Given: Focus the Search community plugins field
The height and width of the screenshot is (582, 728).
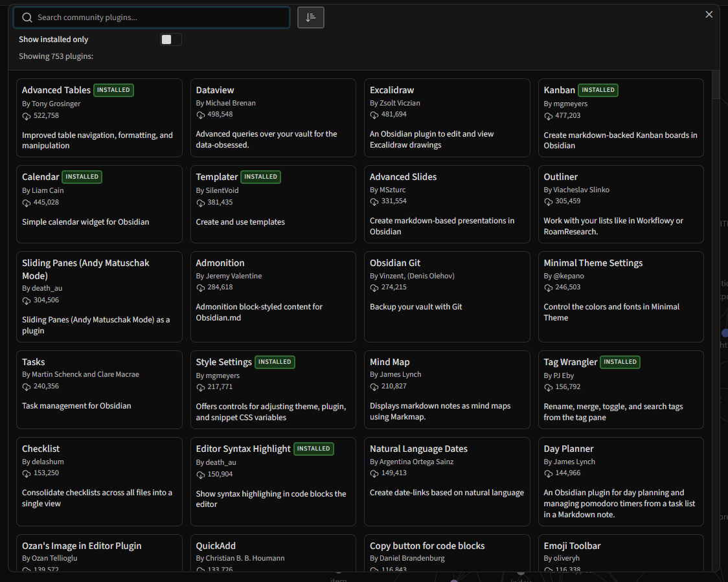Looking at the screenshot, I should (x=152, y=17).
